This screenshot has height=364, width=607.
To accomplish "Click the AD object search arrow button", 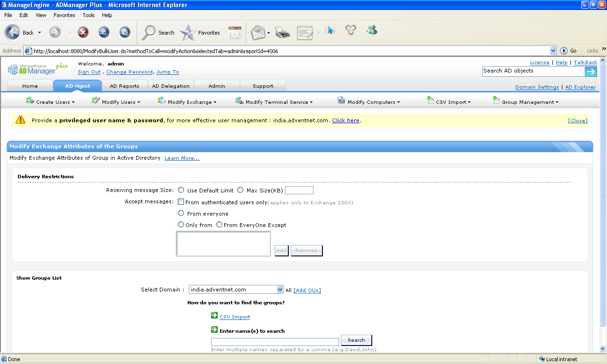I will coord(590,71).
